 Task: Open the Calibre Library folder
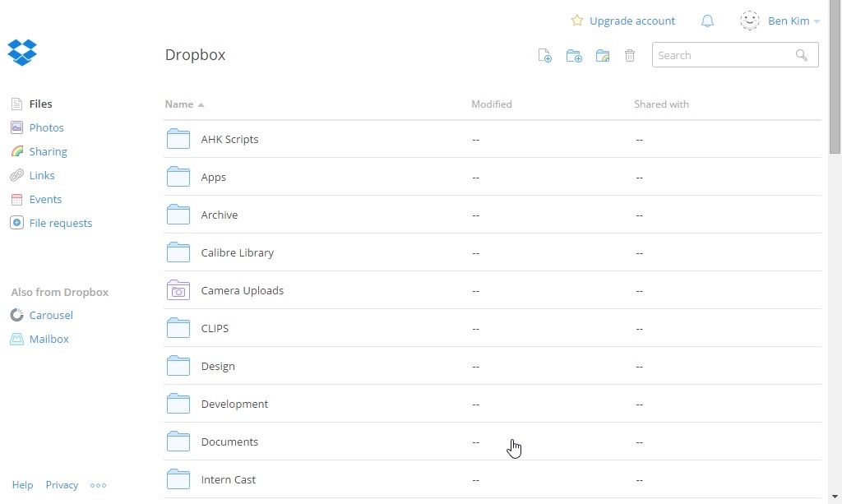tap(237, 252)
